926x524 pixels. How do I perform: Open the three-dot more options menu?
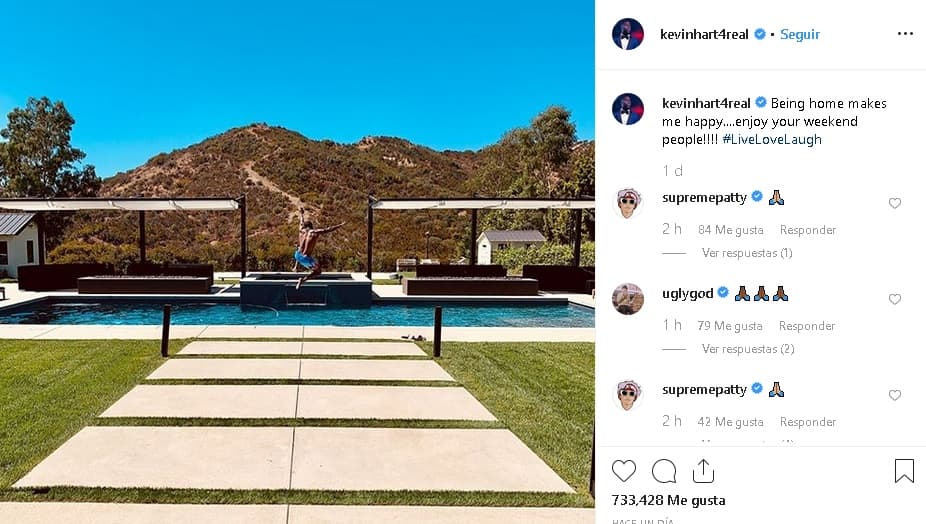tap(905, 34)
